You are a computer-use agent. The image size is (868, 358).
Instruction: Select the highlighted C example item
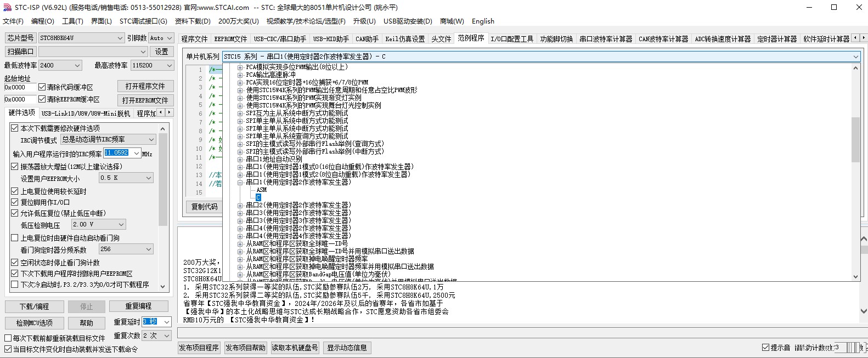[x=258, y=197]
